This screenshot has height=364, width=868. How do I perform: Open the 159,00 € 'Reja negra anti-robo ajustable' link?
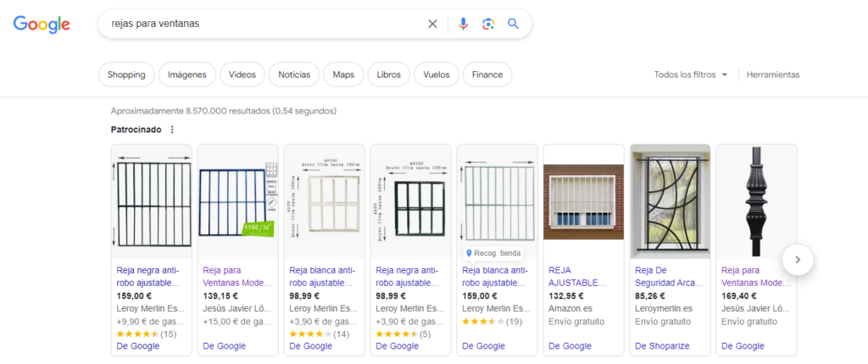pyautogui.click(x=149, y=277)
